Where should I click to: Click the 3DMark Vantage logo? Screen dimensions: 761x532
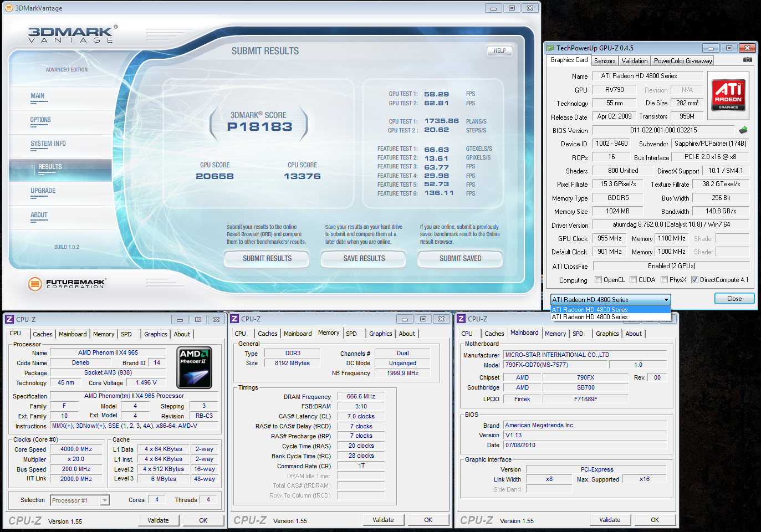tap(73, 34)
